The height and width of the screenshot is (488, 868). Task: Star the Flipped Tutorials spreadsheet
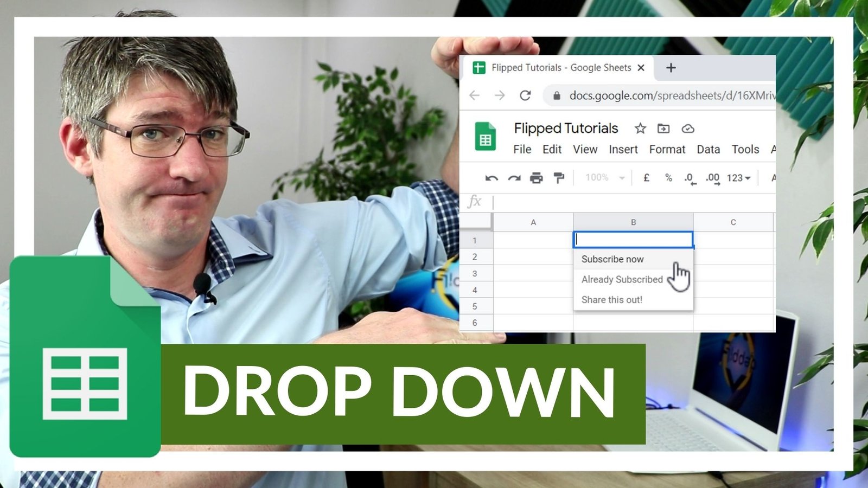click(640, 129)
